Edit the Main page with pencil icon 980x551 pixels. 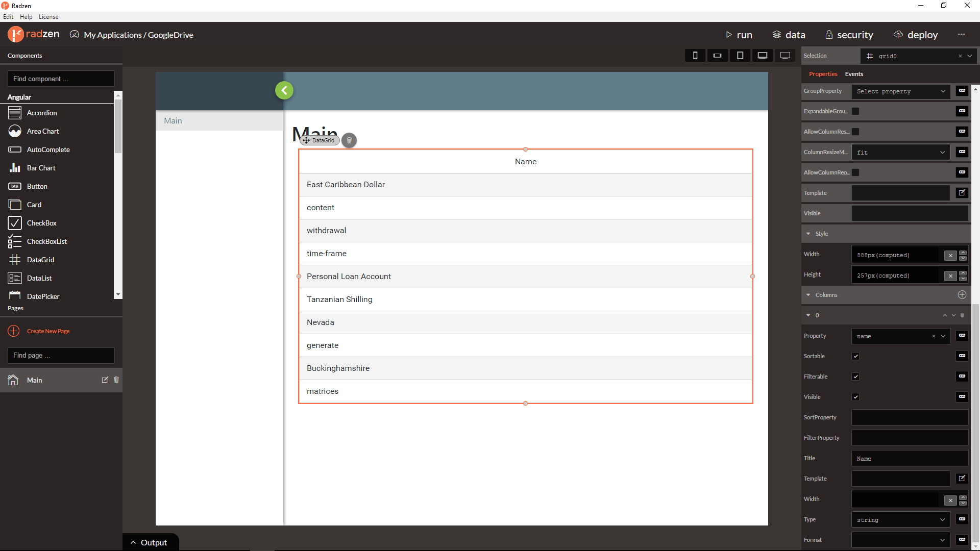pyautogui.click(x=105, y=380)
